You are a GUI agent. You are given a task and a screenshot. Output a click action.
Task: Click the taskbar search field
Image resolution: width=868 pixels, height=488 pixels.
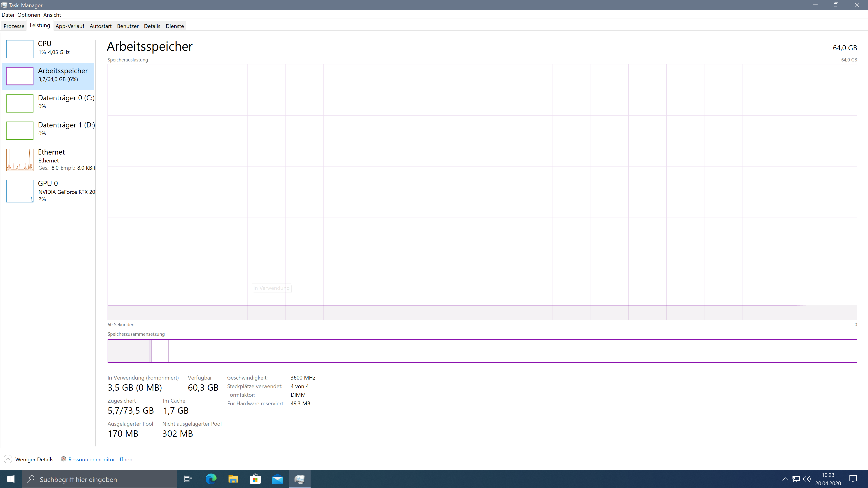(99, 479)
